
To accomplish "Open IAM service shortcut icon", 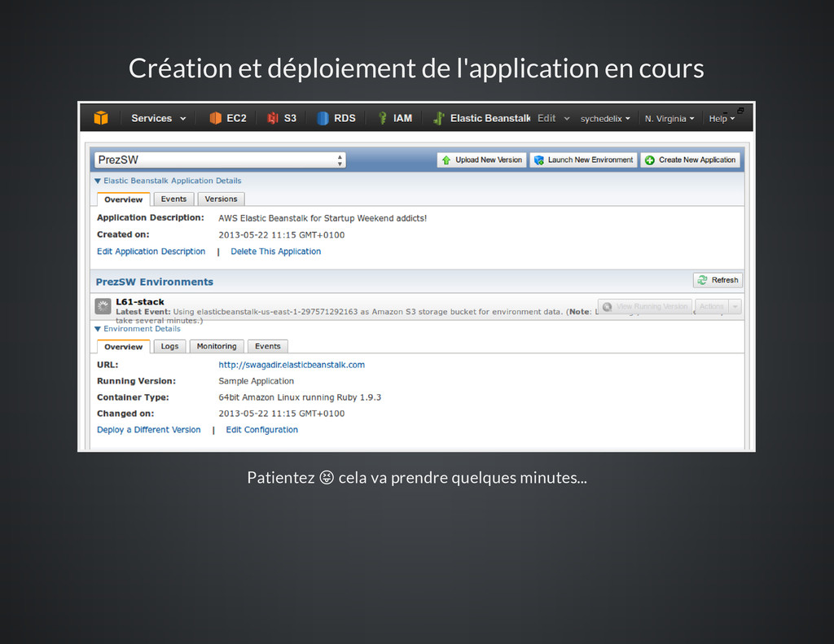I will click(381, 119).
